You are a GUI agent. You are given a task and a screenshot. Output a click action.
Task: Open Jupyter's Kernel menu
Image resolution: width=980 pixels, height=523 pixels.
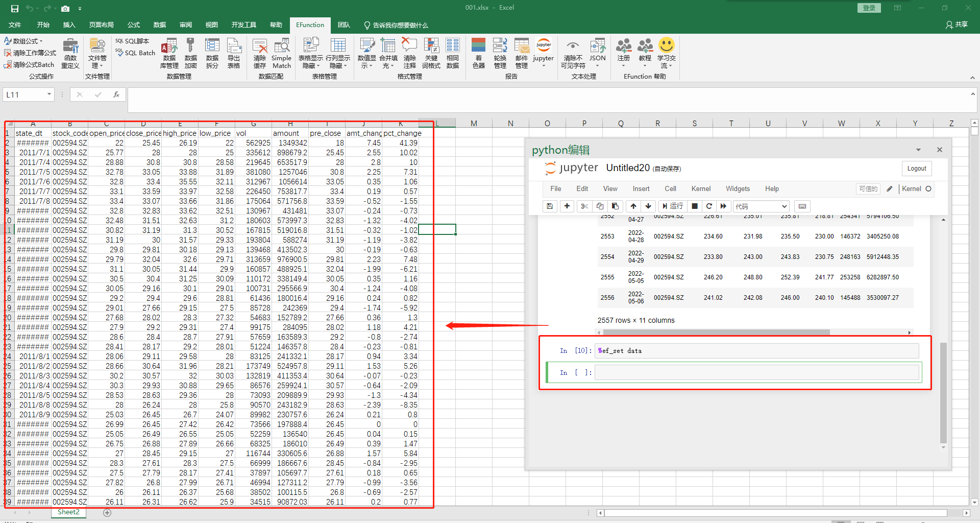(701, 189)
